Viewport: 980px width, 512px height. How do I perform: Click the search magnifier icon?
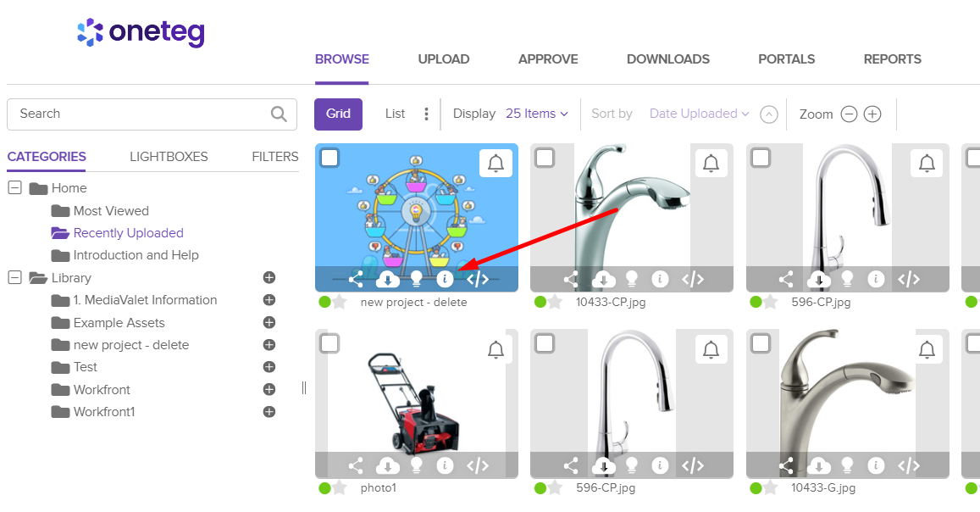279,114
